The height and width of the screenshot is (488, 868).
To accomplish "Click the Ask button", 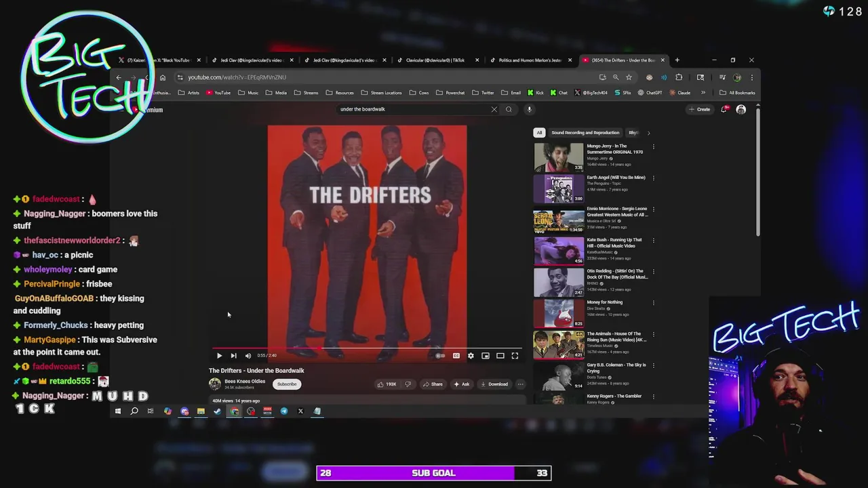I will [x=462, y=384].
